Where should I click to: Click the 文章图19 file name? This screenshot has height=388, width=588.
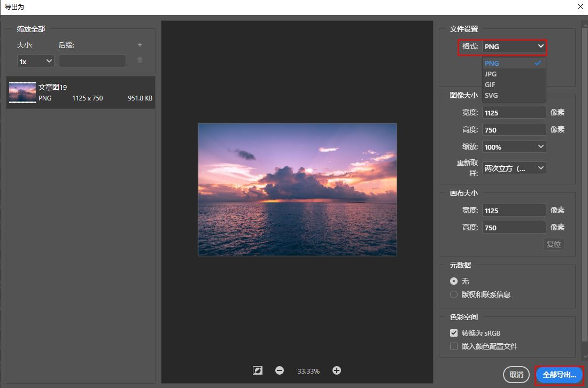point(52,87)
